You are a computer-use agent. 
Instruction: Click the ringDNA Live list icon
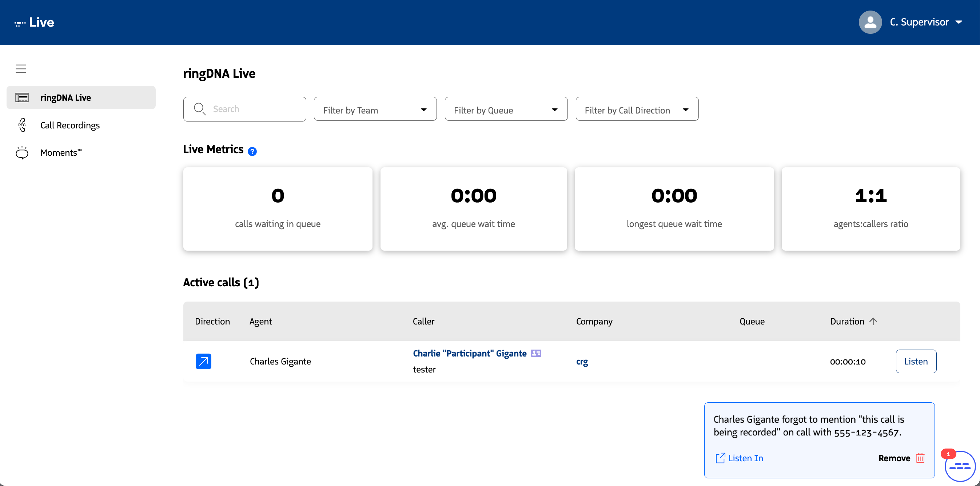tap(22, 97)
